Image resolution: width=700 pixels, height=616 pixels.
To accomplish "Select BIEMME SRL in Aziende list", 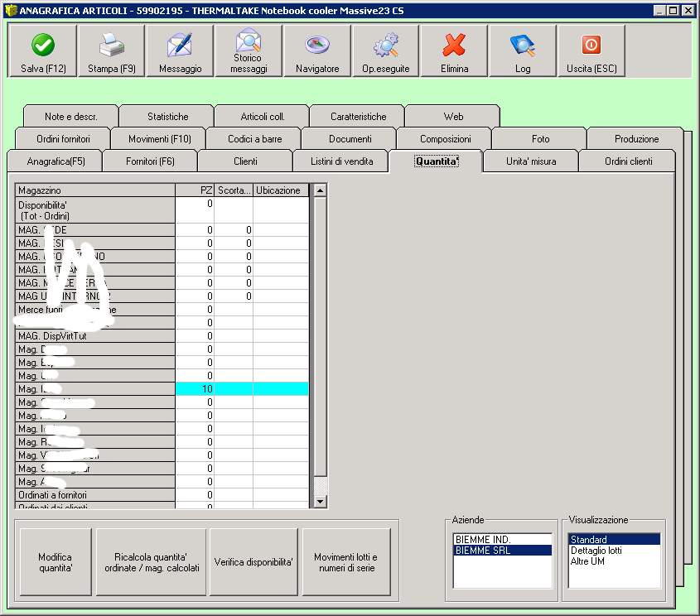I will point(503,550).
